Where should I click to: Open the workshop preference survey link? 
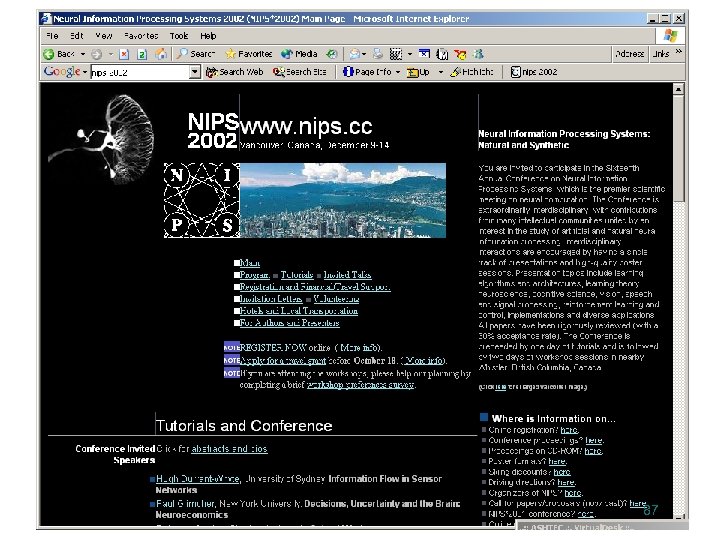360,385
